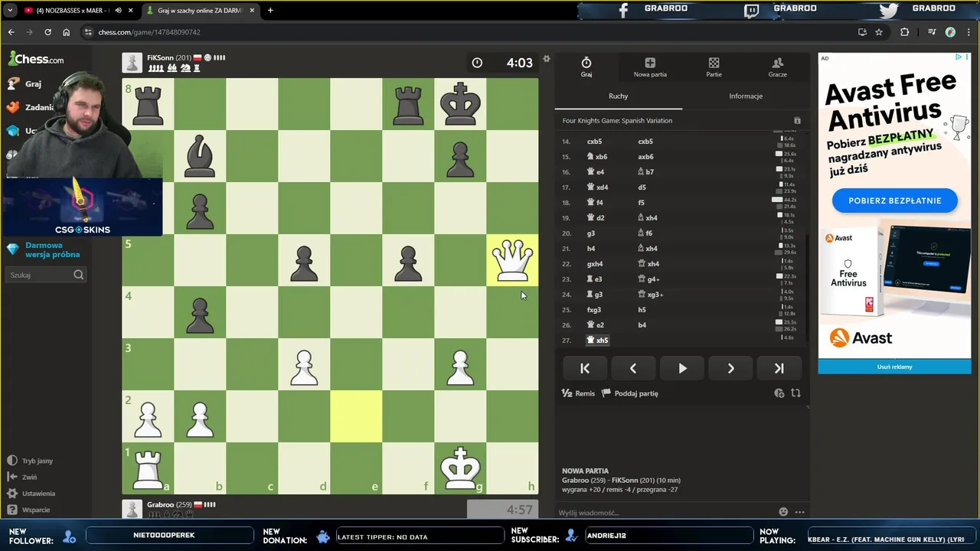Jump to the last move

(x=779, y=368)
